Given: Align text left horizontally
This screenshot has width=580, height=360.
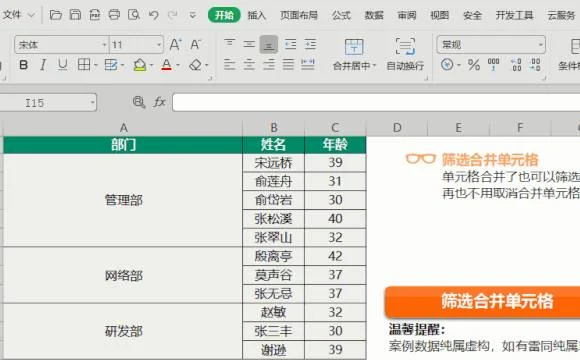Looking at the screenshot, I should click(229, 65).
